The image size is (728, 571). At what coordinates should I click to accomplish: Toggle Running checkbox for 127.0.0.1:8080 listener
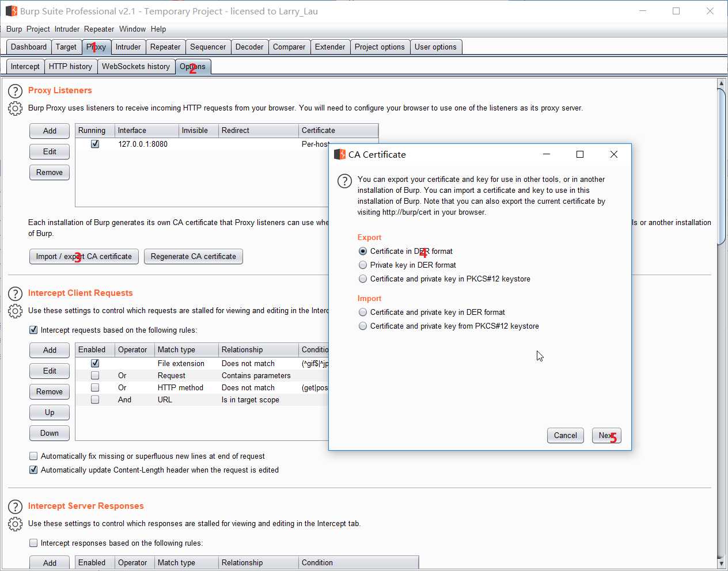[x=95, y=144]
